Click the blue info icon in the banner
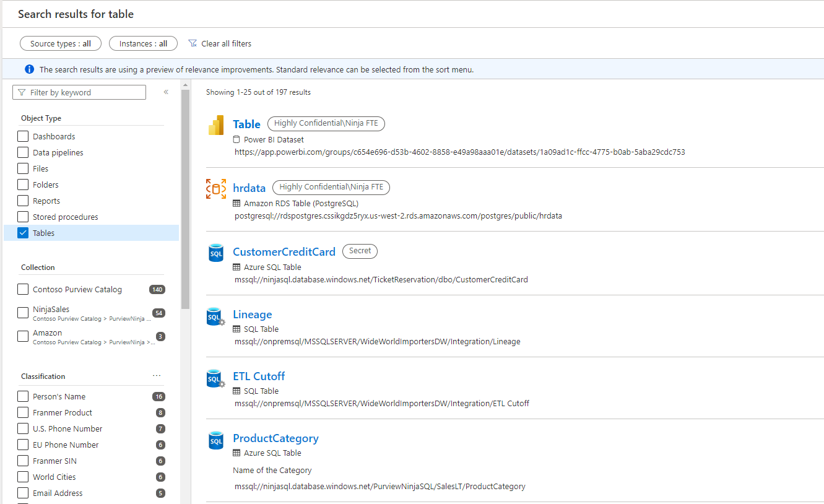The width and height of the screenshot is (824, 504). tap(29, 69)
